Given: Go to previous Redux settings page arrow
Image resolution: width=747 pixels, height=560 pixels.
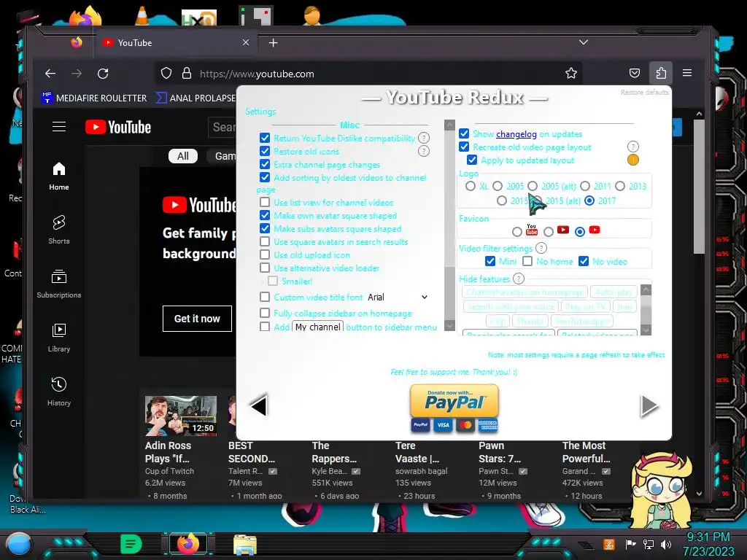Looking at the screenshot, I should pos(259,405).
